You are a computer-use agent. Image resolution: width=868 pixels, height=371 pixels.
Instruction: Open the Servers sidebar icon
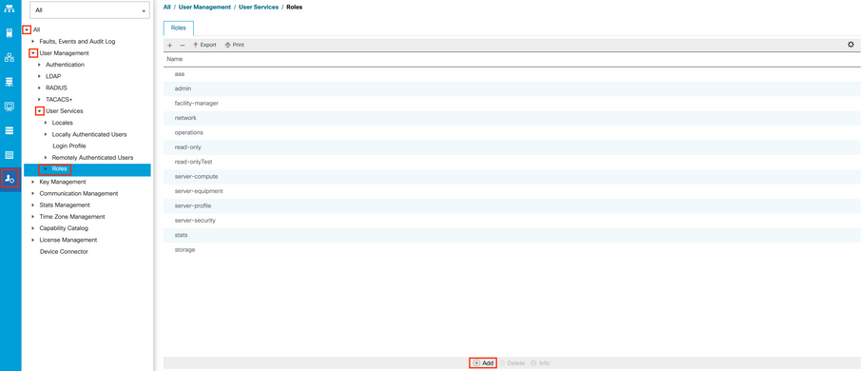(x=10, y=32)
